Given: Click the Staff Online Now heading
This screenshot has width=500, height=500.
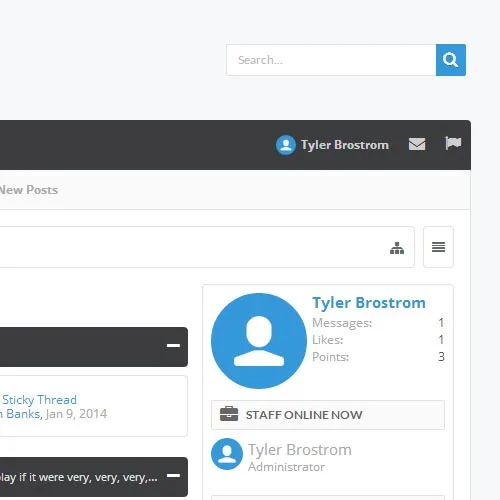Looking at the screenshot, I should [304, 415].
